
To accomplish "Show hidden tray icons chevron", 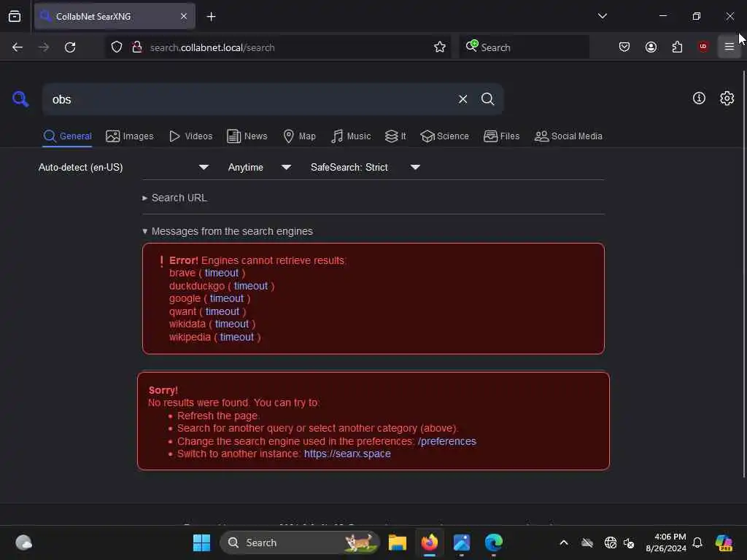I will [x=564, y=542].
